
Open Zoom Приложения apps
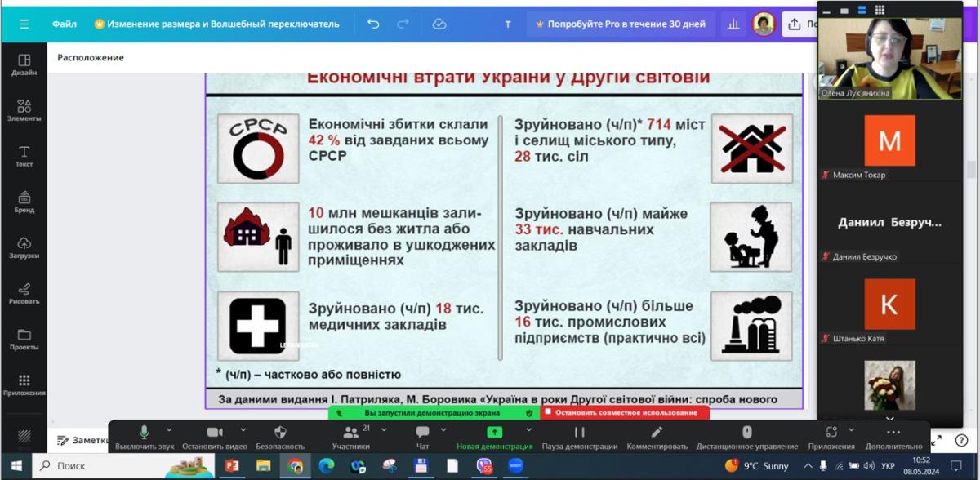point(831,438)
